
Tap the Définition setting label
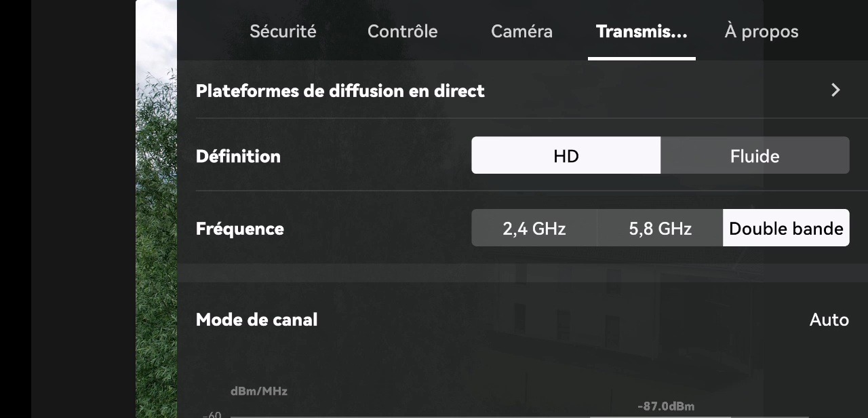click(x=238, y=156)
